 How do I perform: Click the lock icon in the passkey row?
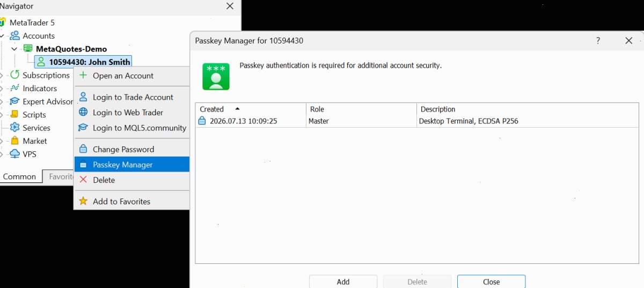coord(202,121)
